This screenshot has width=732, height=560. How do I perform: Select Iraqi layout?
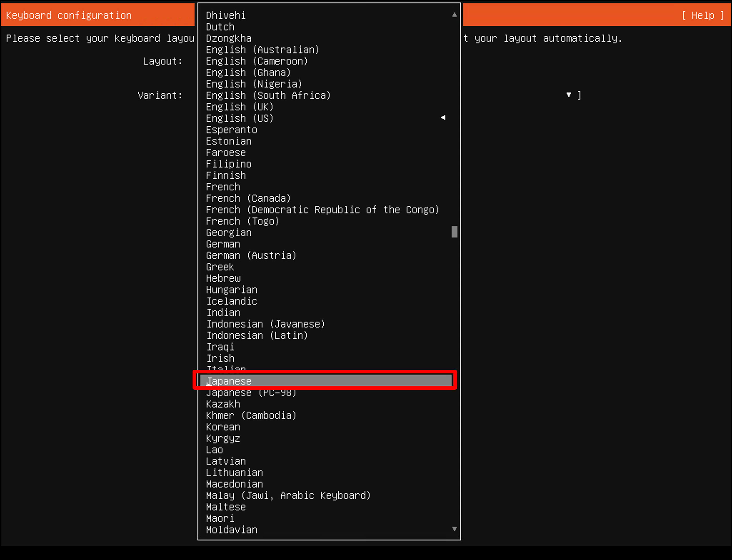(x=220, y=347)
